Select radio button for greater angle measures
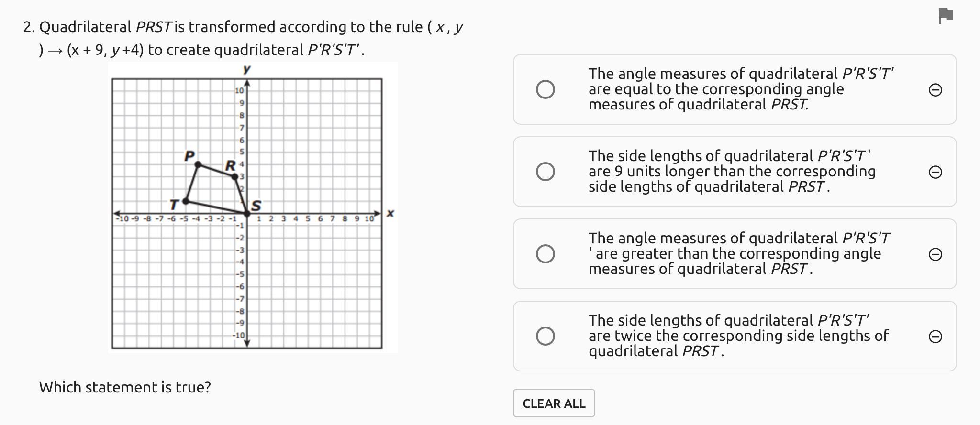 point(545,254)
